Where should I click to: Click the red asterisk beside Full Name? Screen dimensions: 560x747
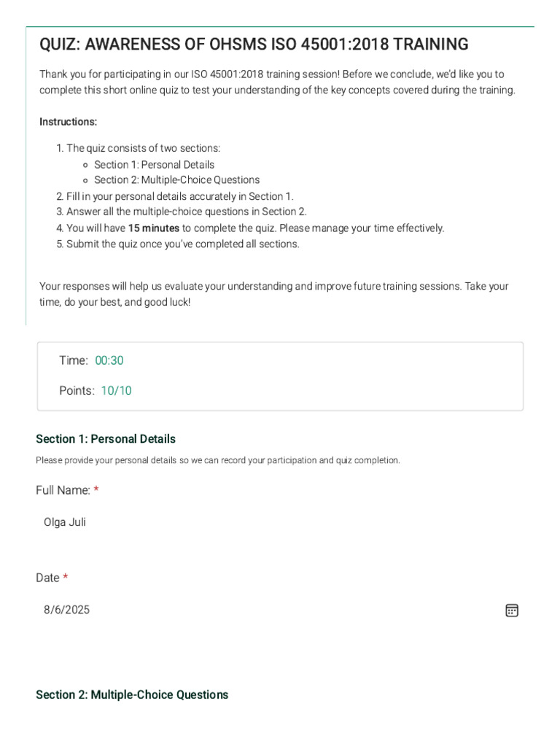96,489
